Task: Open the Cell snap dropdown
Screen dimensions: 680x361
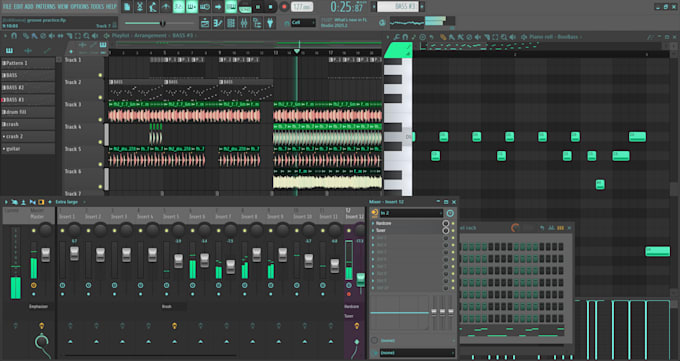Action: (303, 23)
